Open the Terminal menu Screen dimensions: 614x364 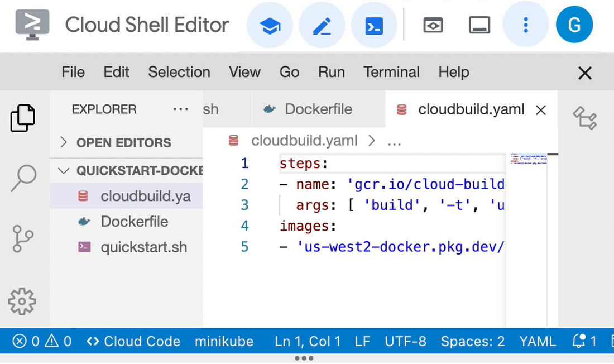391,72
